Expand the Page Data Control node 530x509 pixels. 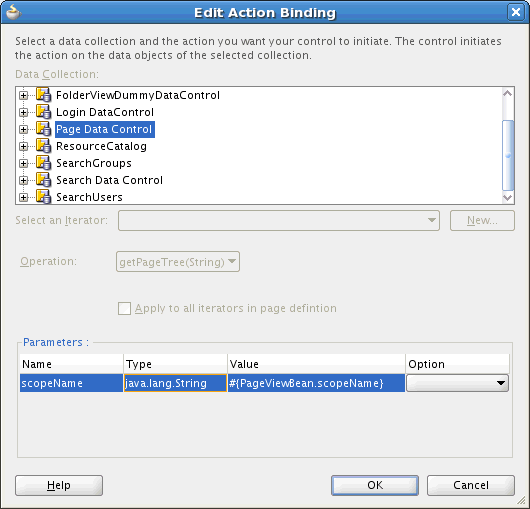point(23,129)
